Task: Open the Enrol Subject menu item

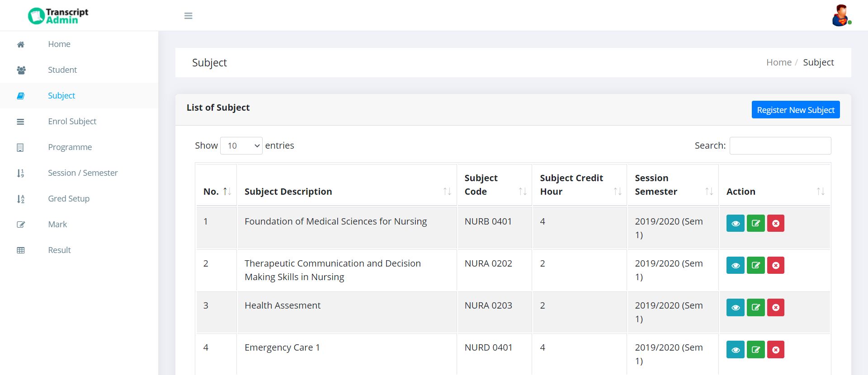Action: [72, 122]
